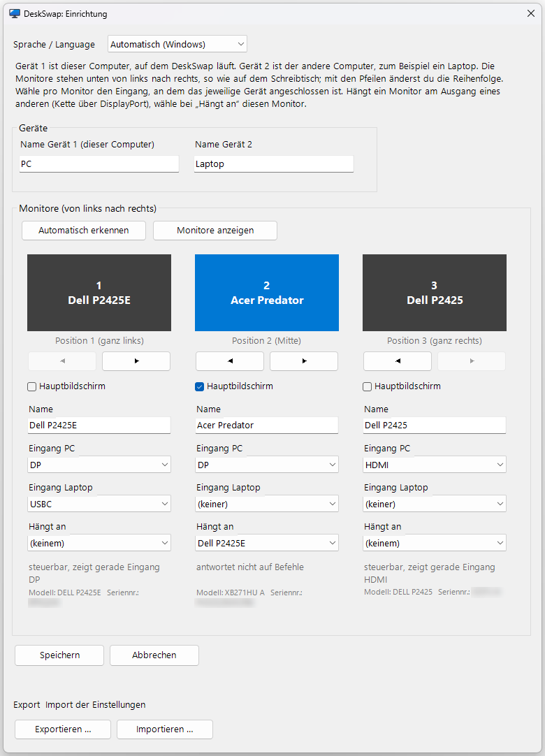This screenshot has width=545, height=756.
Task: Click Automatisch erkennen button
Action: tap(84, 231)
